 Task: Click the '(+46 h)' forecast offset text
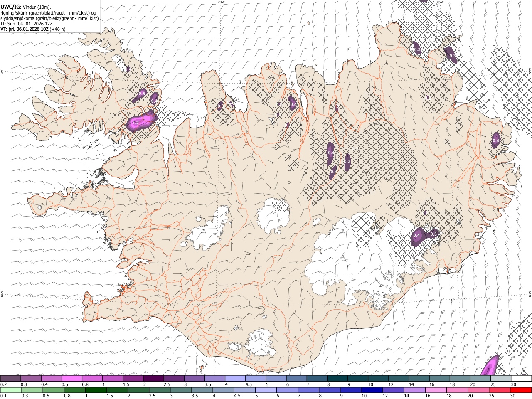57,29
